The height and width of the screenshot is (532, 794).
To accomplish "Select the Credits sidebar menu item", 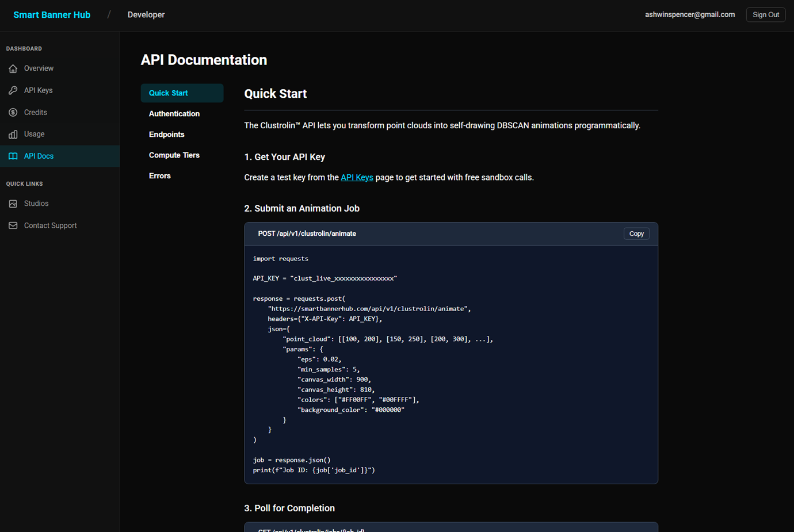I will click(x=36, y=112).
